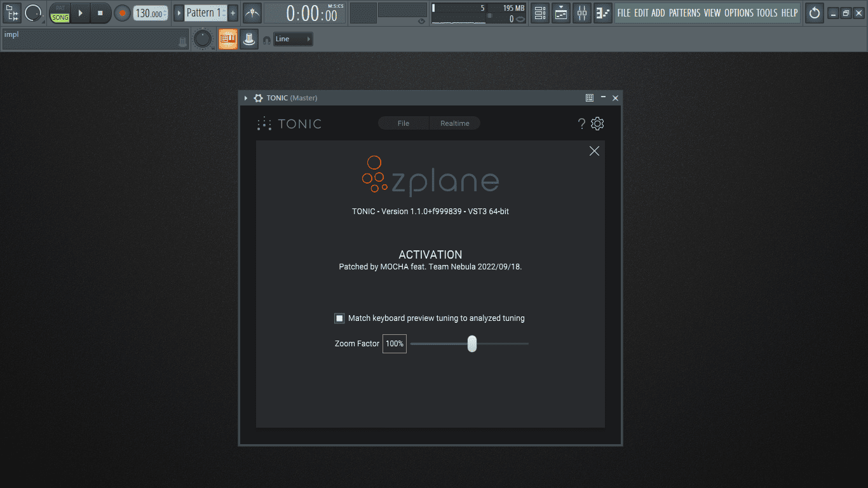Click the TONIC logo in the plugin header
Viewport: 868px width, 488px height.
pyautogui.click(x=289, y=124)
